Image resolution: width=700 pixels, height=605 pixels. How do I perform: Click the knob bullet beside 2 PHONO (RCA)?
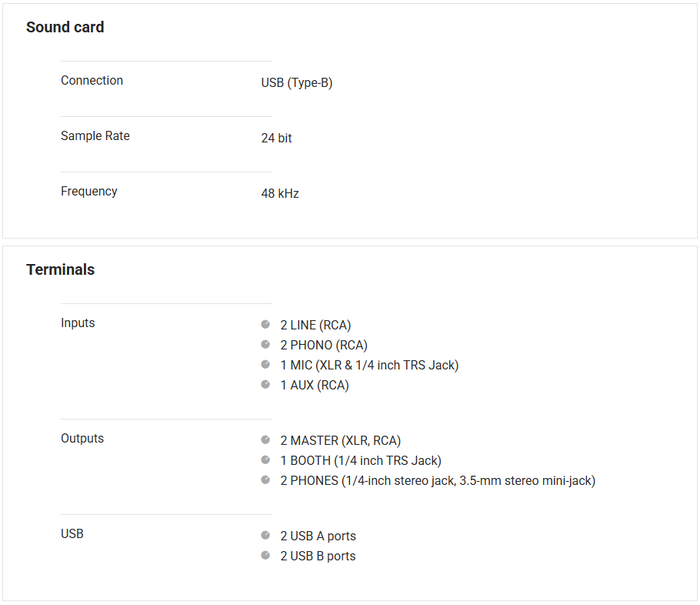pyautogui.click(x=265, y=344)
